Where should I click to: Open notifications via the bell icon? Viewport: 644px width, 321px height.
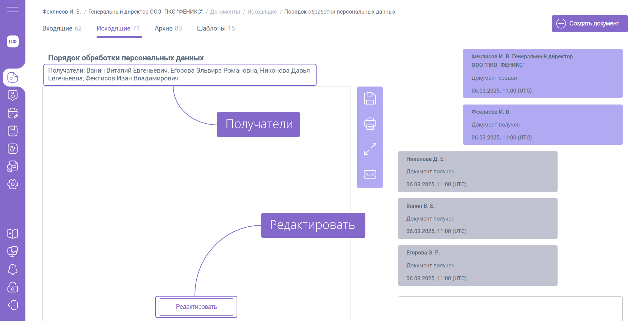[x=13, y=269]
